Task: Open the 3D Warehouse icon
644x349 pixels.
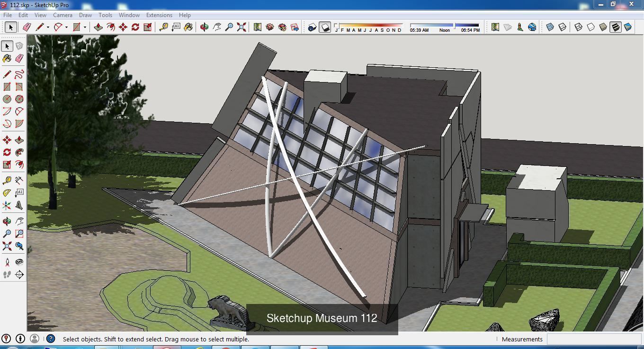Action: pyautogui.click(x=270, y=27)
